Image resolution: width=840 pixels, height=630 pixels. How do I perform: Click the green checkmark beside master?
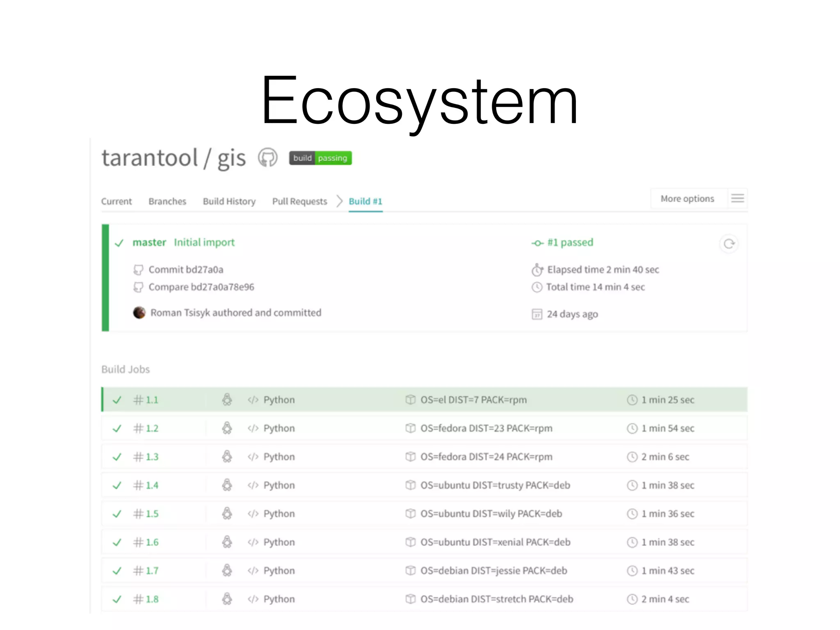tap(119, 243)
